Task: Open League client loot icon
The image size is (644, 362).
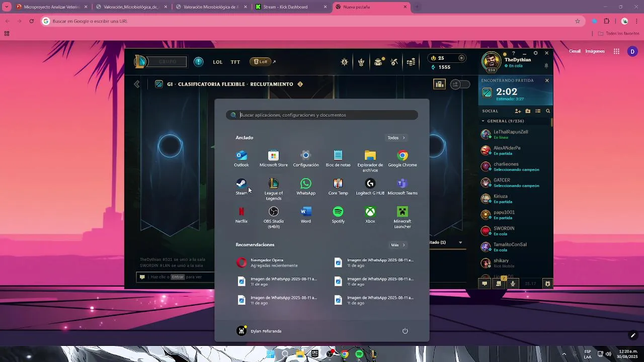Action: click(395, 62)
